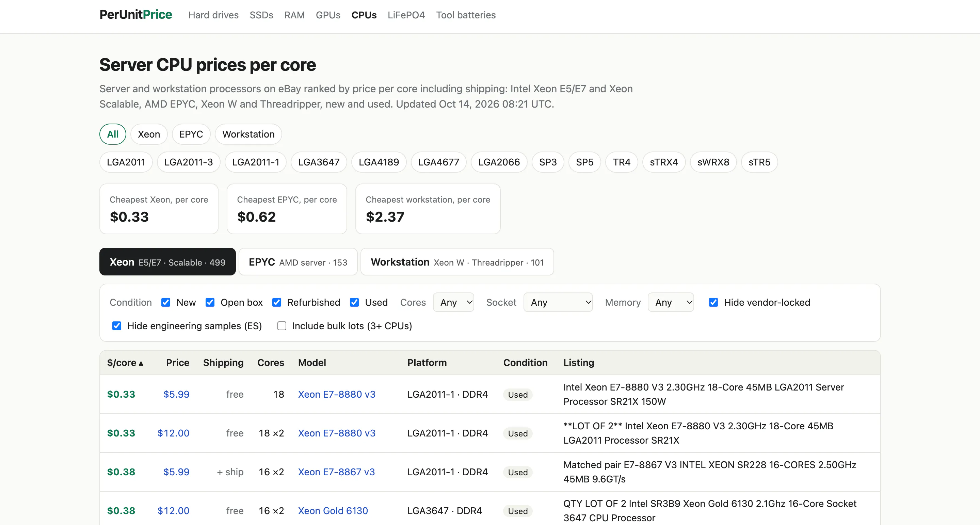Filter by SP3 socket pill
The image size is (980, 525).
click(548, 162)
